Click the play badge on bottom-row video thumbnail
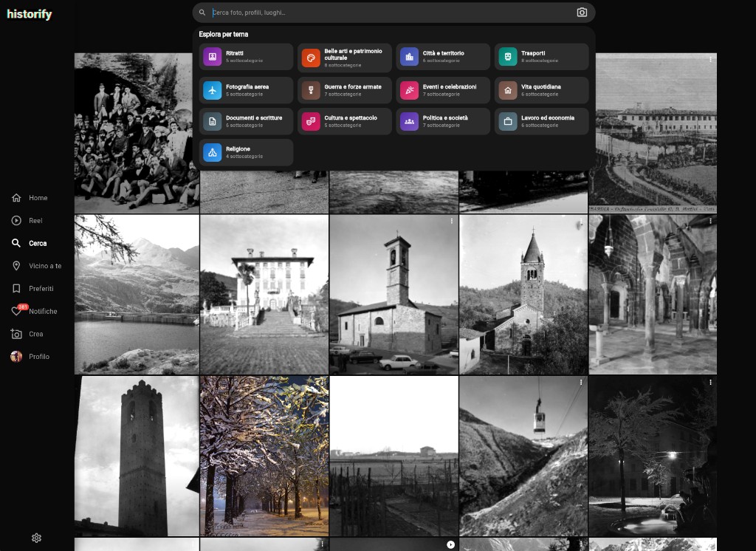The height and width of the screenshot is (551, 756). coord(450,545)
